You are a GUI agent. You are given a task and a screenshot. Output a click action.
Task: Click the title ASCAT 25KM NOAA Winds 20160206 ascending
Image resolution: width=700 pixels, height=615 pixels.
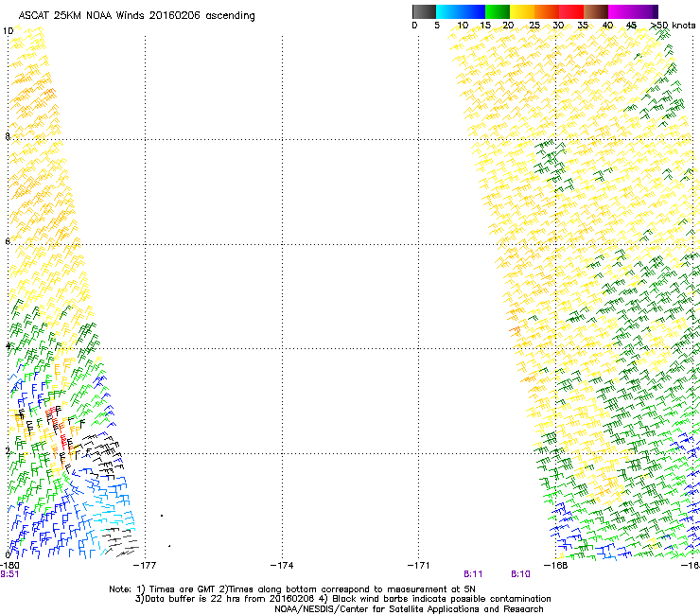[x=136, y=16]
